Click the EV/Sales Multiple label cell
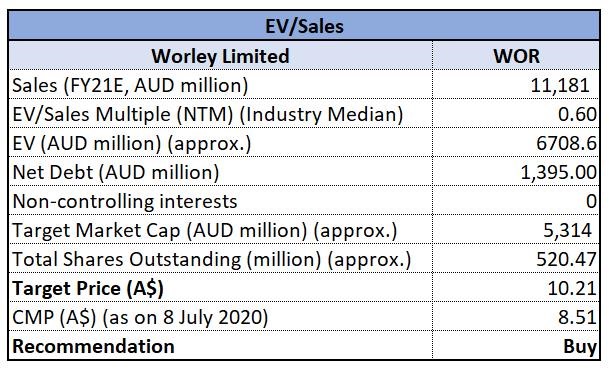 220,113
